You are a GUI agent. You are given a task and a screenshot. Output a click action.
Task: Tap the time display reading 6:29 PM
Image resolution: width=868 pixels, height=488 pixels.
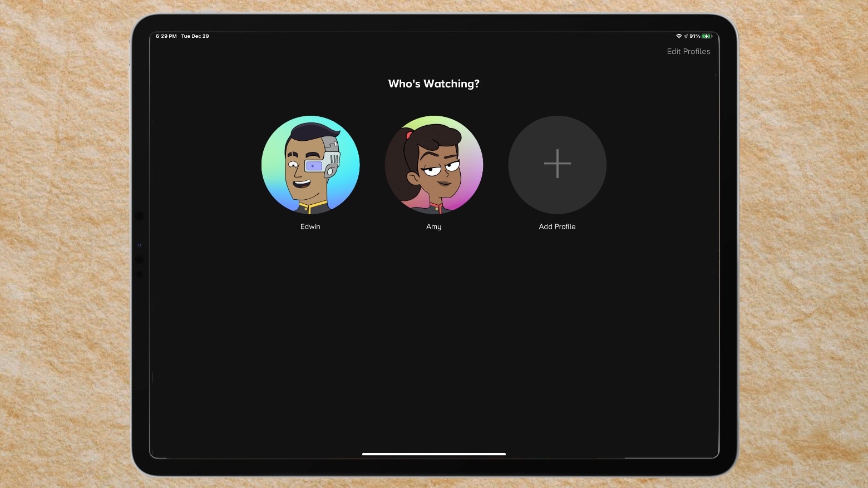click(166, 36)
